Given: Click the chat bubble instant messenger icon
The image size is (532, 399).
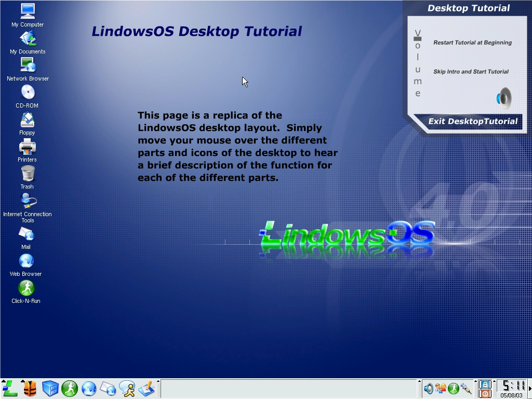Looking at the screenshot, I should [127, 389].
